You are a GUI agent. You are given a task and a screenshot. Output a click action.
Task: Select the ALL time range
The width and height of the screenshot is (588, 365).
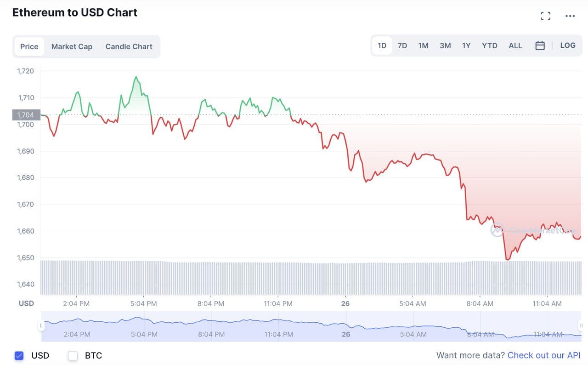point(515,46)
